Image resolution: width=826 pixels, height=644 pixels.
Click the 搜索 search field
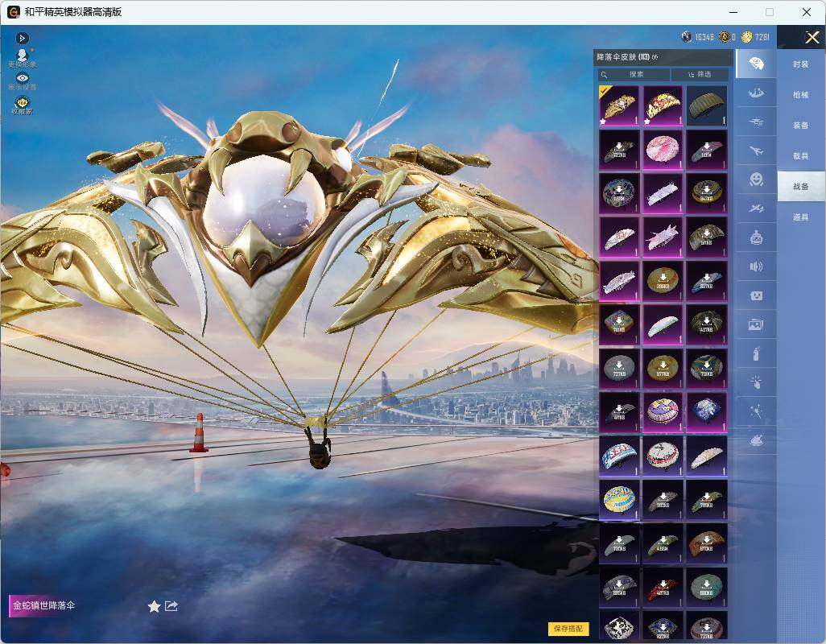pyautogui.click(x=634, y=74)
